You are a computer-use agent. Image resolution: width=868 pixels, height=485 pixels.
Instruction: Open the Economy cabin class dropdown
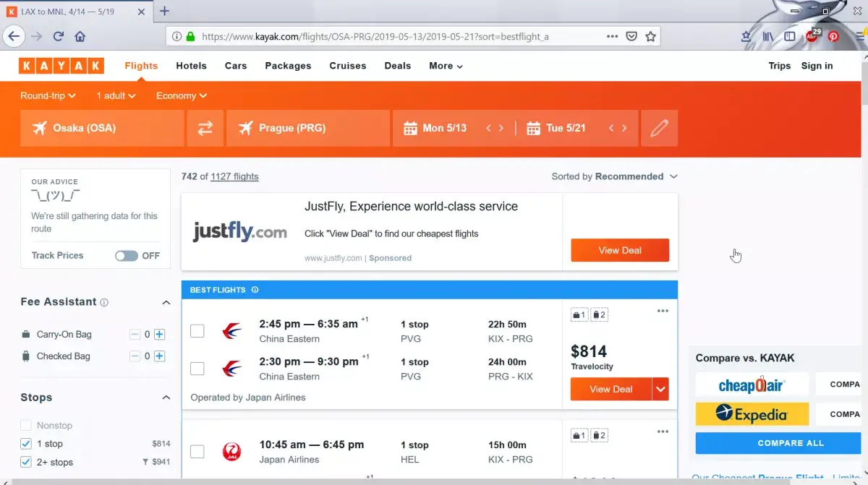pyautogui.click(x=182, y=95)
